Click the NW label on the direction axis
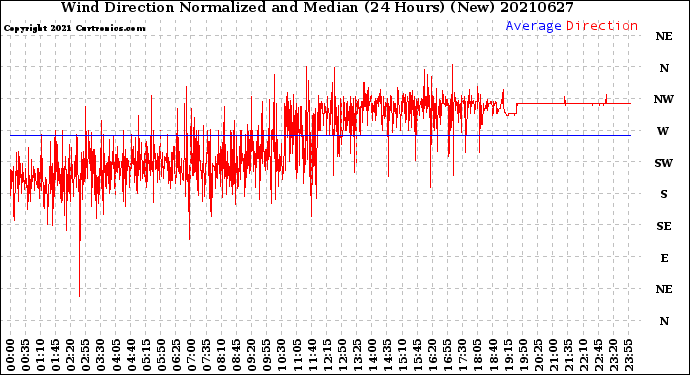Viewport: 690px width, 375px height. [664, 99]
